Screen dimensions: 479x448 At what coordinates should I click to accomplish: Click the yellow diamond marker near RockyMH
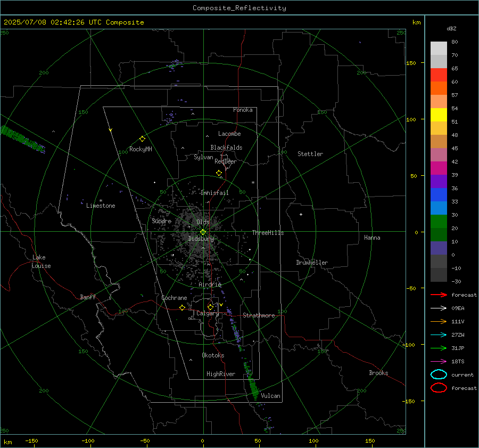pyautogui.click(x=142, y=139)
